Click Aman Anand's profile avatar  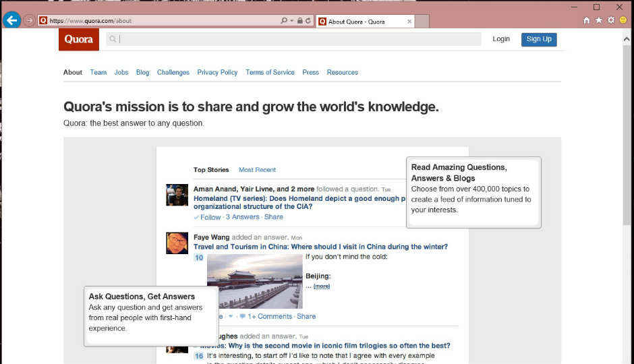177,195
